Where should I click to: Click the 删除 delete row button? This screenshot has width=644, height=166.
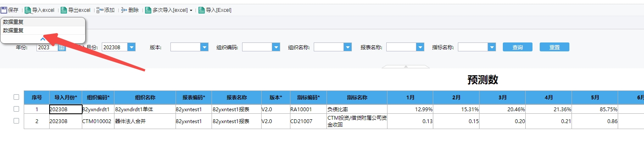tap(130, 10)
